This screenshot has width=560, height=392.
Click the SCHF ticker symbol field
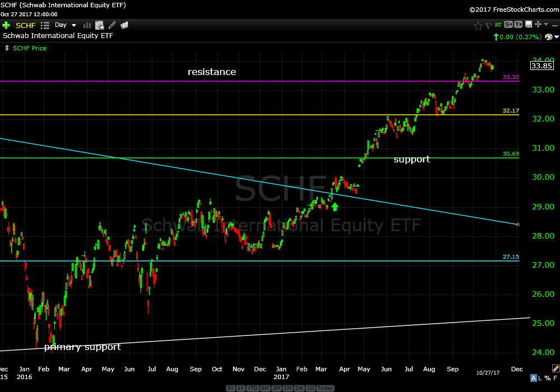tap(25, 25)
